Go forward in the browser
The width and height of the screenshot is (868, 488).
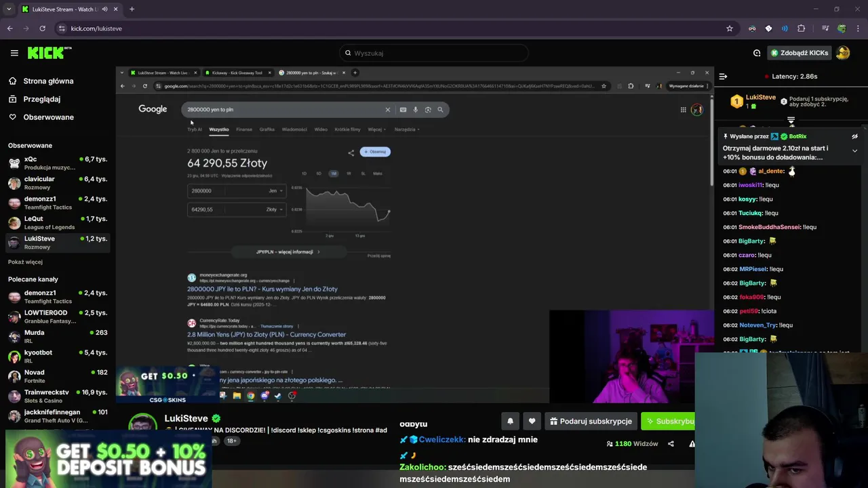(x=26, y=28)
